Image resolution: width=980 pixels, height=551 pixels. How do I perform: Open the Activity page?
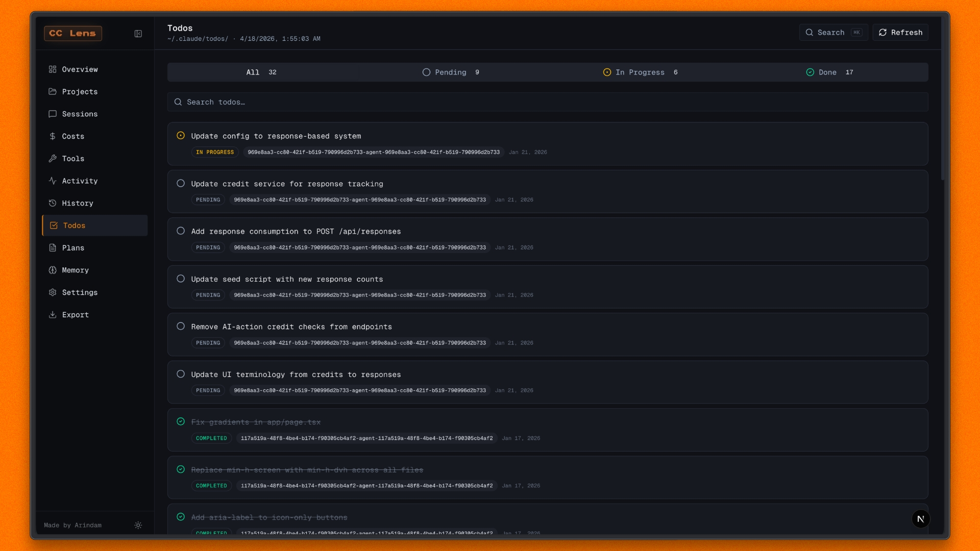(80, 181)
